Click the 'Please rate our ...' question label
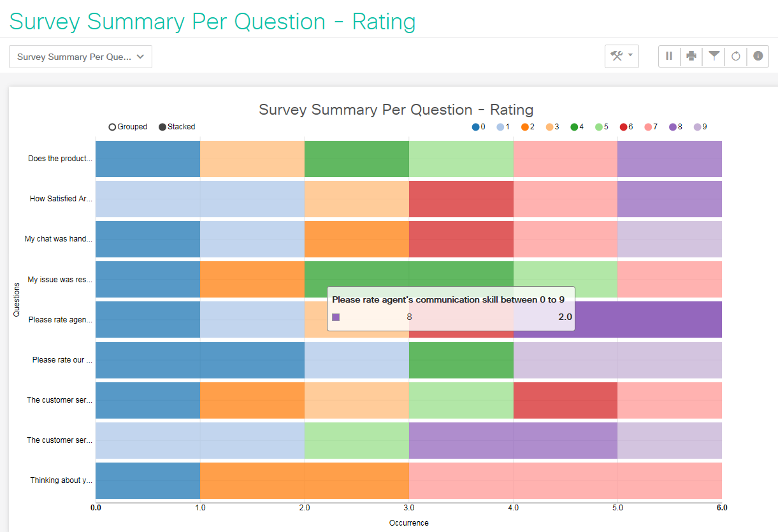Image resolution: width=778 pixels, height=532 pixels. [x=62, y=360]
